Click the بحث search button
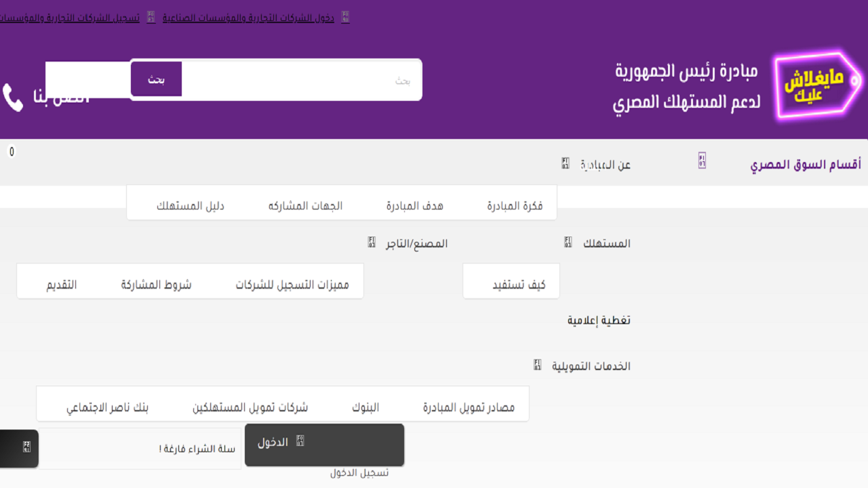The height and width of the screenshot is (488, 868). pyautogui.click(x=157, y=80)
